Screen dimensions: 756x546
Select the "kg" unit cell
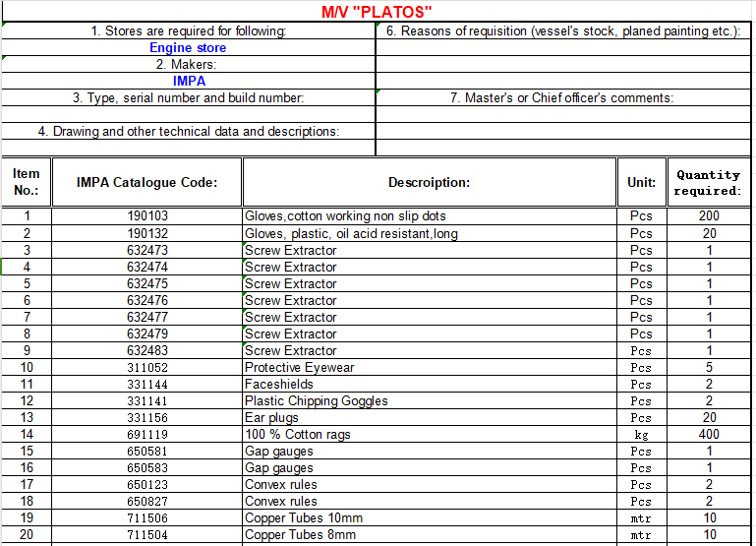tap(641, 435)
